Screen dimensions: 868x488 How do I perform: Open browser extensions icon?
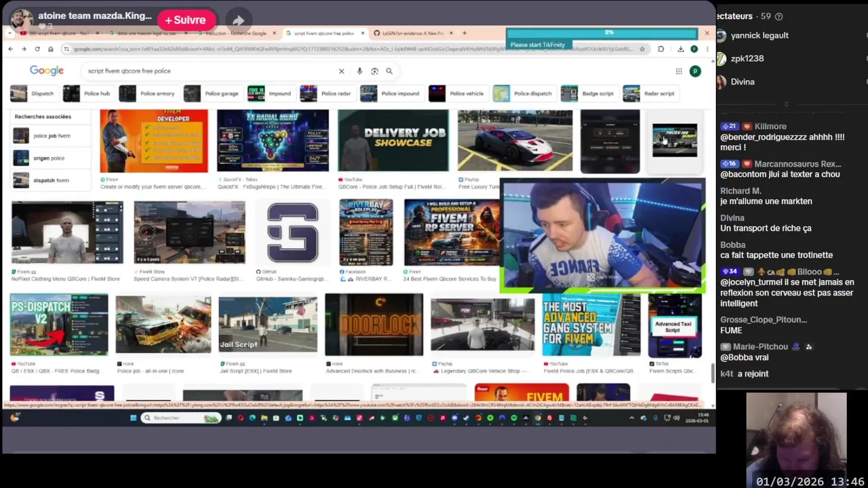click(660, 49)
